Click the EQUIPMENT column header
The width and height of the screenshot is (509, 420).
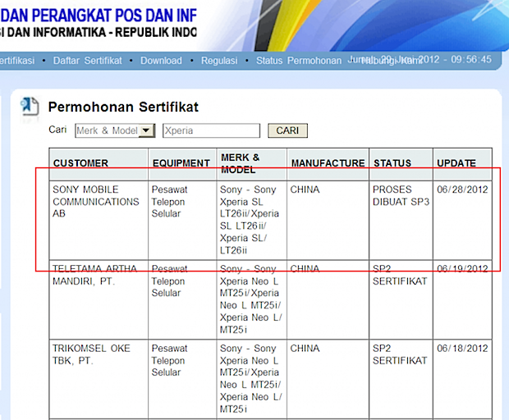click(181, 163)
